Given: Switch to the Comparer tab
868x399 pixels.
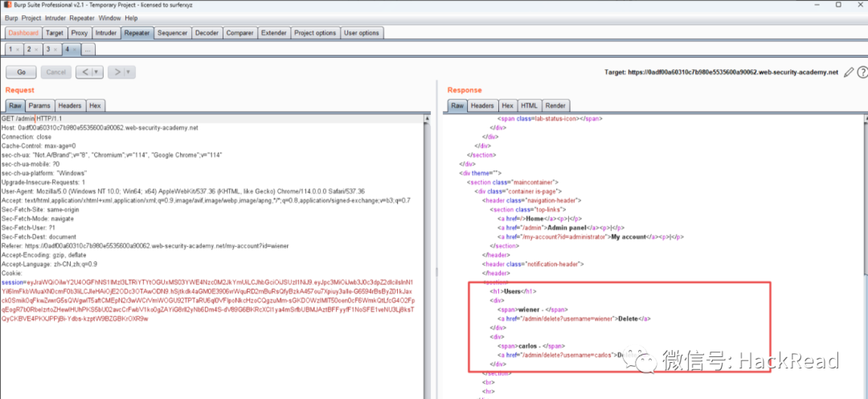Looking at the screenshot, I should 240,33.
